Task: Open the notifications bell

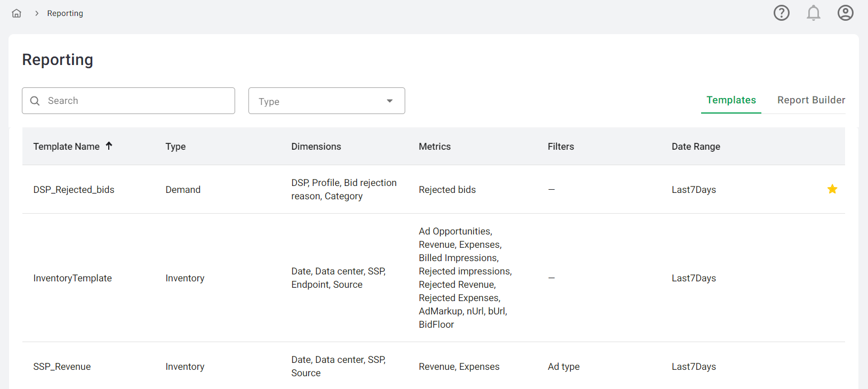Action: tap(813, 13)
